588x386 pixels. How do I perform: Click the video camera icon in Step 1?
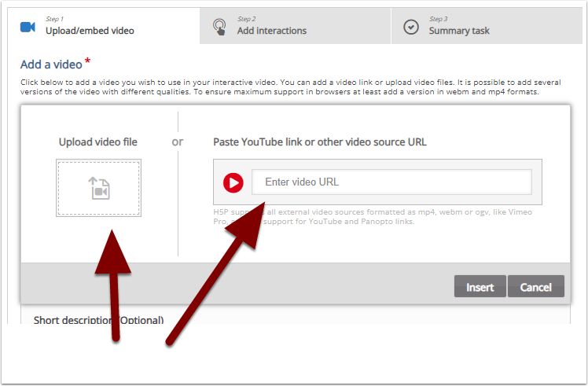(28, 27)
